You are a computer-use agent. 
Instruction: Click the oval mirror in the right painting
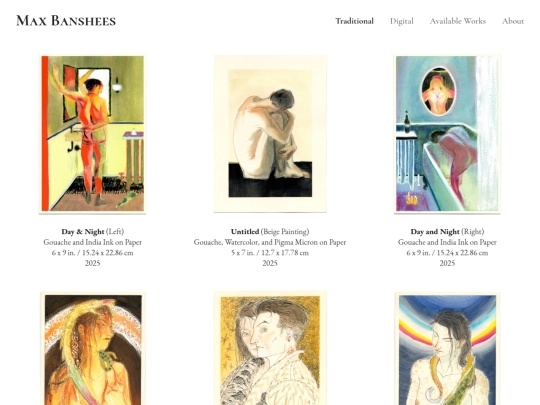tap(438, 91)
